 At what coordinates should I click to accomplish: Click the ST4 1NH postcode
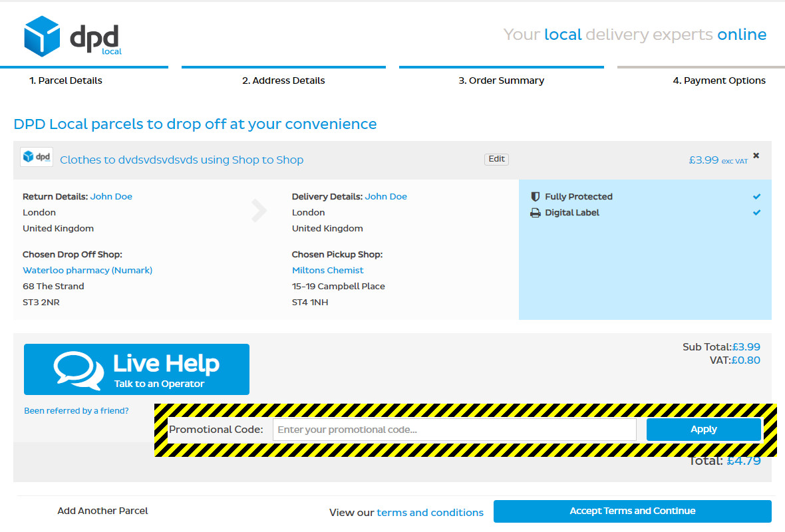pos(311,303)
